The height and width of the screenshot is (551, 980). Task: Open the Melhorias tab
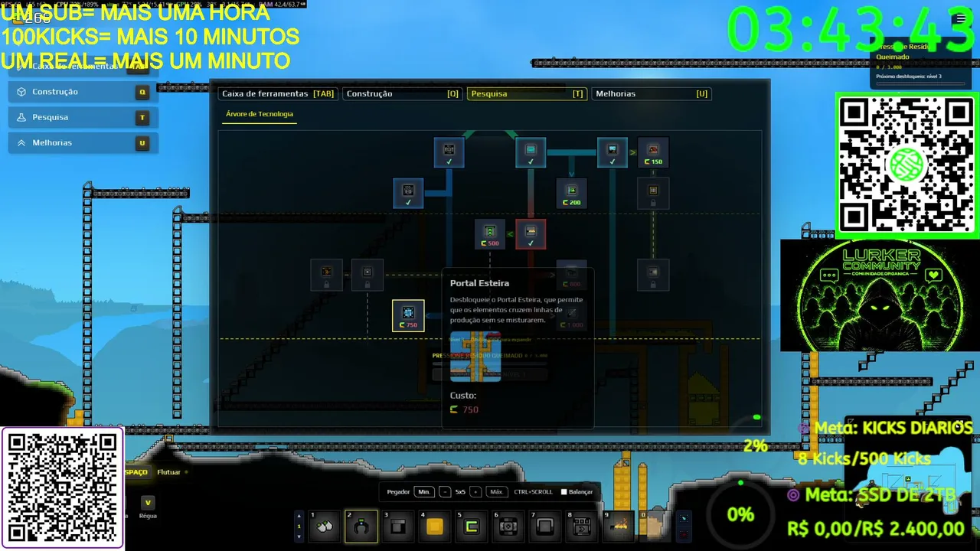pyautogui.click(x=652, y=93)
